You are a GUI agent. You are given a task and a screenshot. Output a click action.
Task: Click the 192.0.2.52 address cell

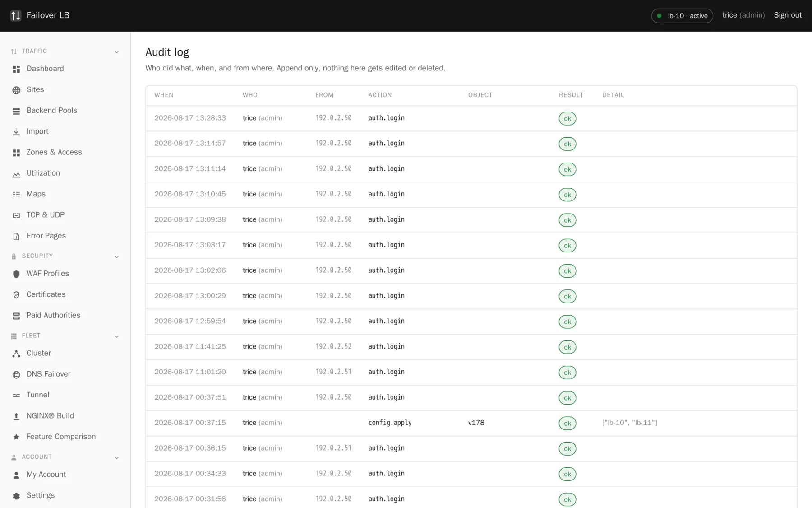tap(333, 346)
